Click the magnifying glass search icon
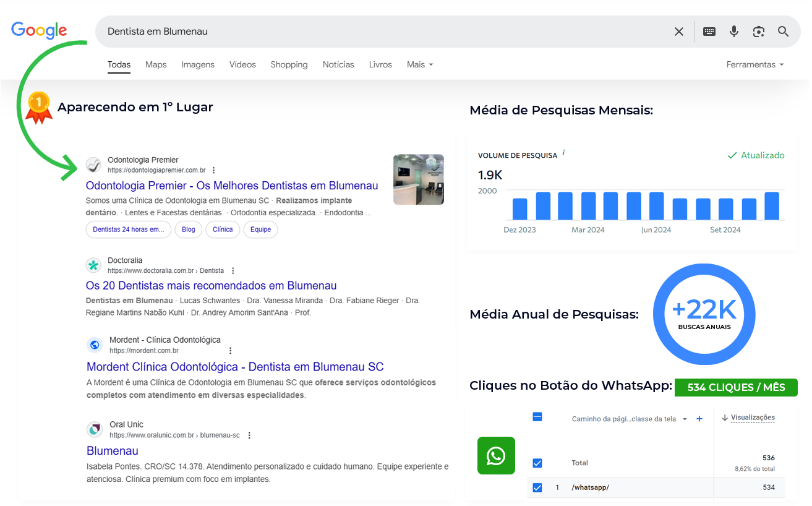This screenshot has width=812, height=506. pyautogui.click(x=784, y=32)
